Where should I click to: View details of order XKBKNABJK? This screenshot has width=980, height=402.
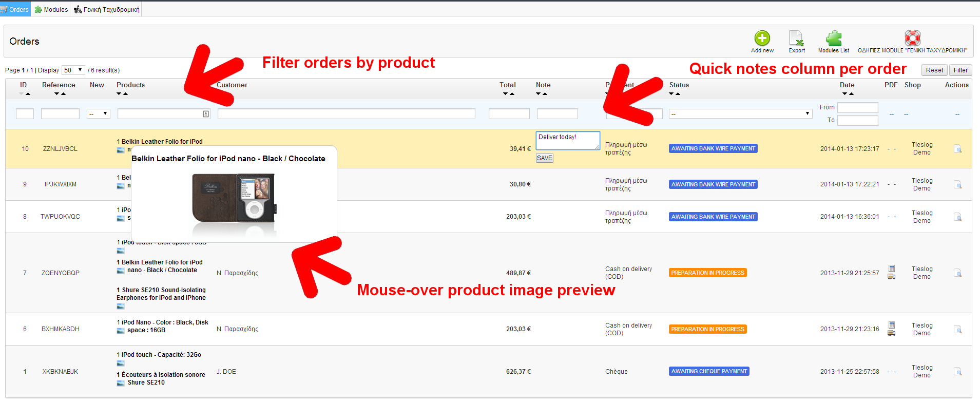(957, 372)
